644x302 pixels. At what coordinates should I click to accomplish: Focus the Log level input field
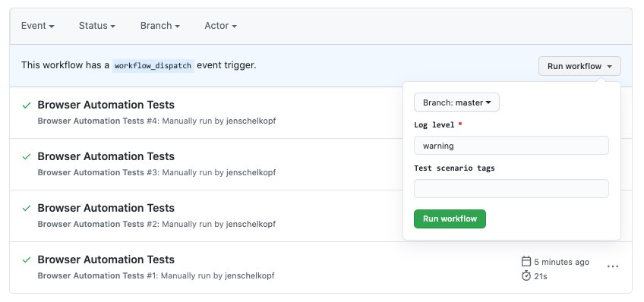click(x=511, y=146)
